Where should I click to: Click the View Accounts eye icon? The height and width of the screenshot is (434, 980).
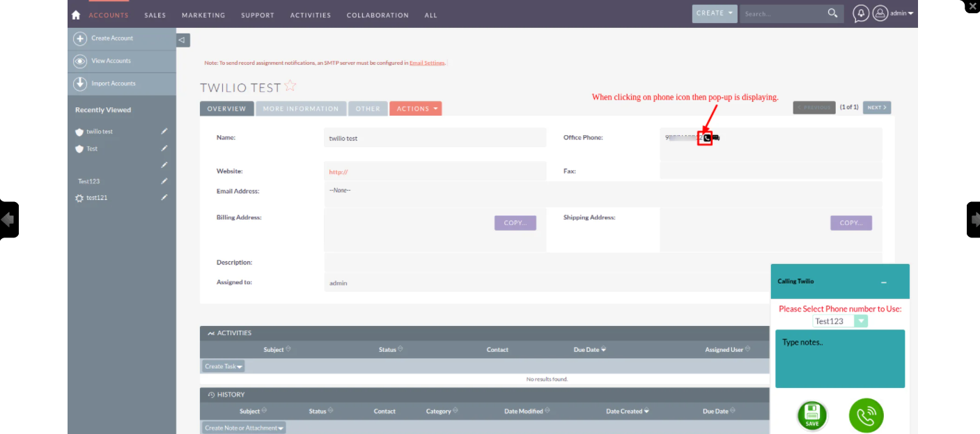click(80, 61)
